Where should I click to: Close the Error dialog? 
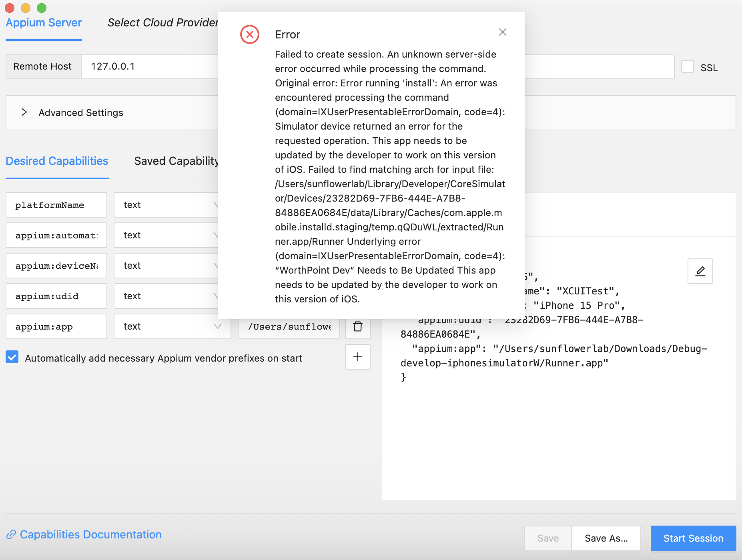point(503,32)
